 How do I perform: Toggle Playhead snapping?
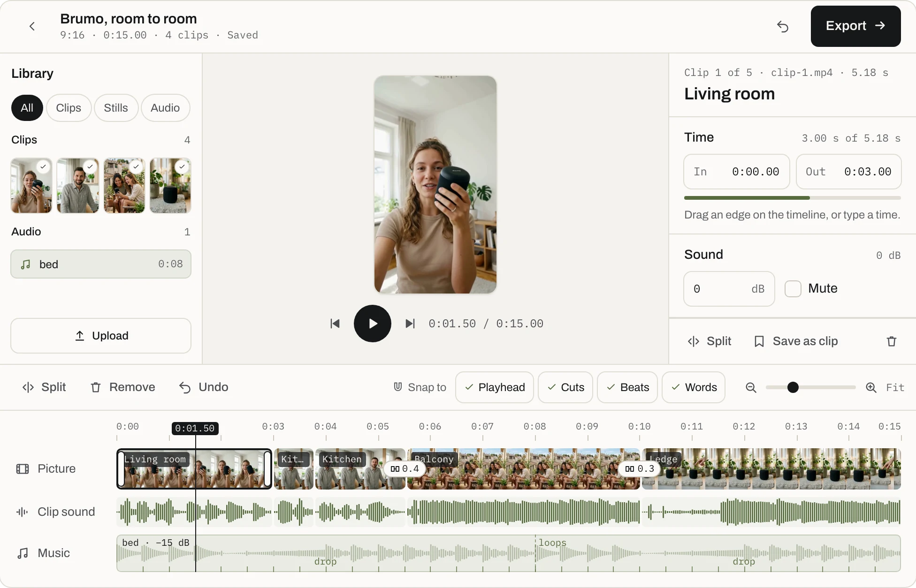(495, 387)
